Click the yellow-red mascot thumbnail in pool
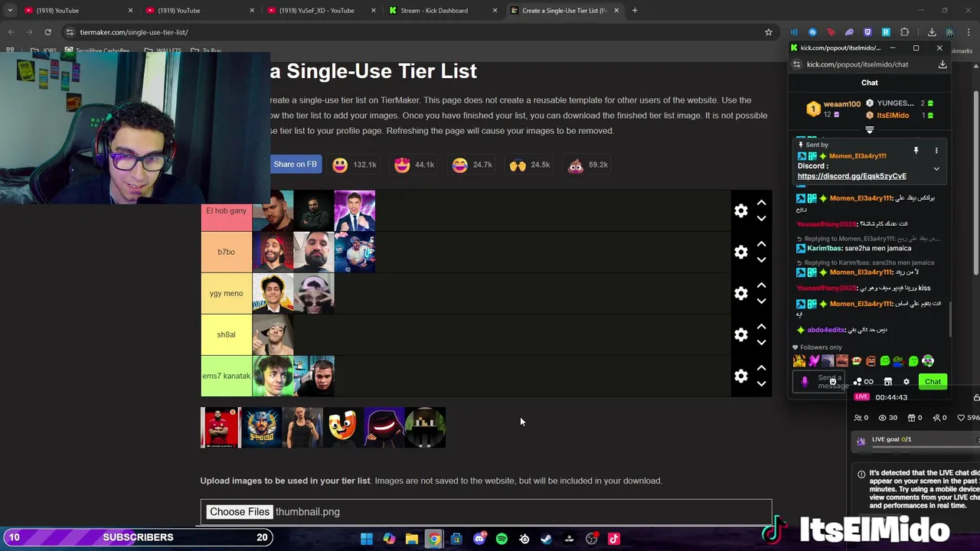980x551 pixels. 343,427
